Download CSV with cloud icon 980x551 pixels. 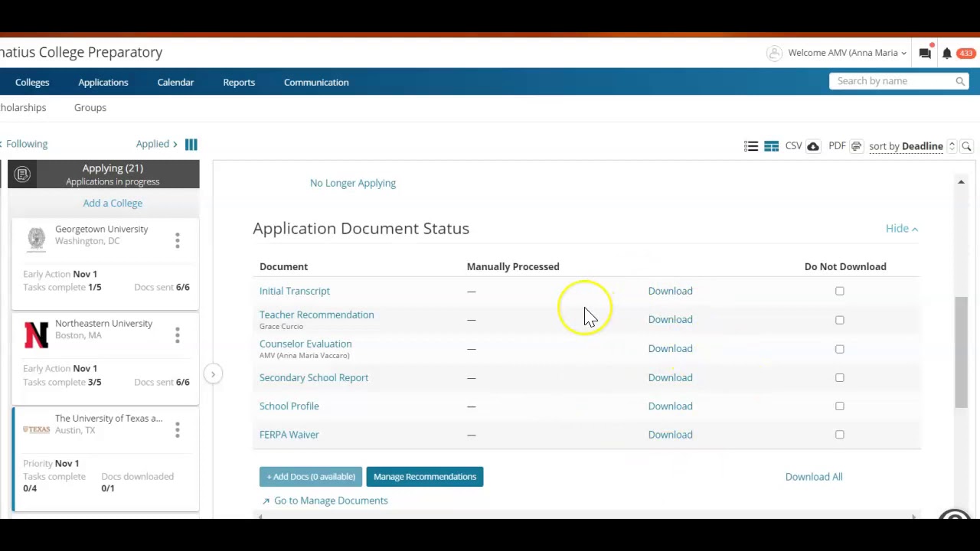pyautogui.click(x=813, y=146)
